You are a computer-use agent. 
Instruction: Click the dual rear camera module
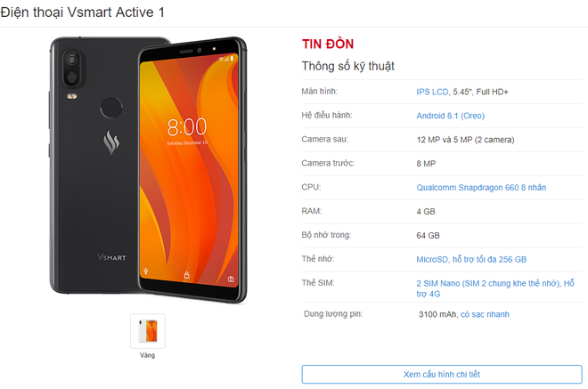click(x=71, y=69)
